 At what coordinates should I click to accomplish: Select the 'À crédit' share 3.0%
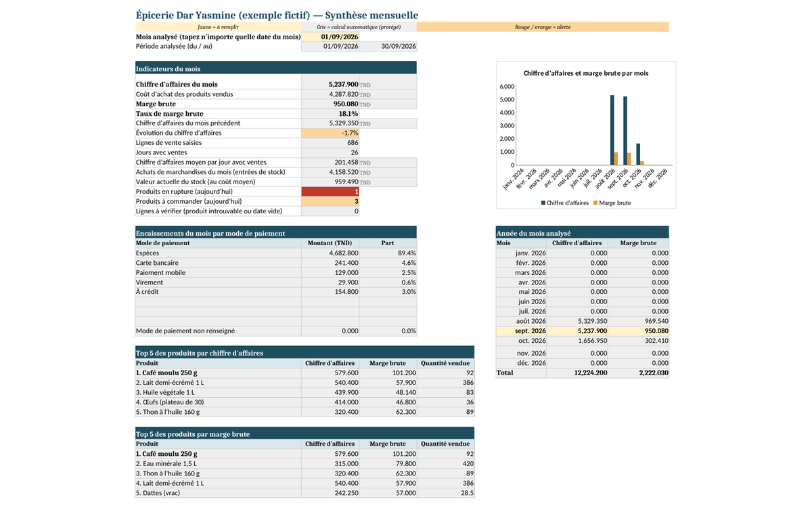tap(388, 291)
